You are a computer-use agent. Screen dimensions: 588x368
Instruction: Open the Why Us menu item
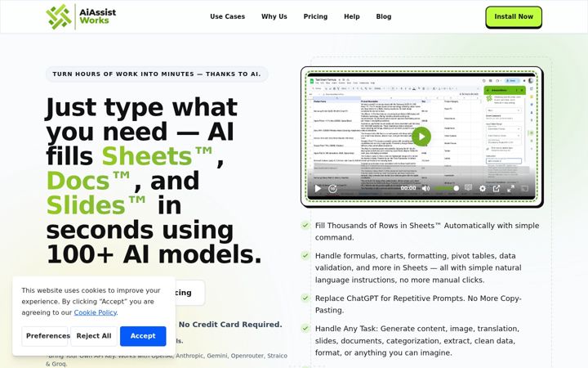[274, 16]
